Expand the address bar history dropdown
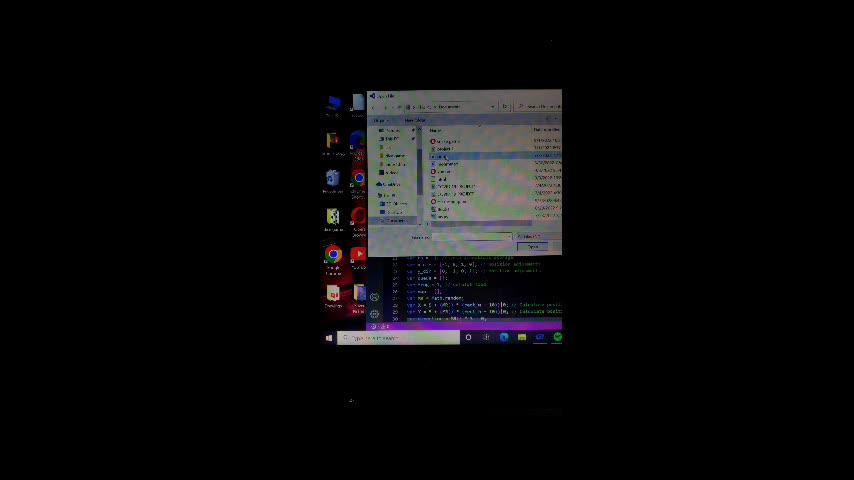 click(x=492, y=107)
